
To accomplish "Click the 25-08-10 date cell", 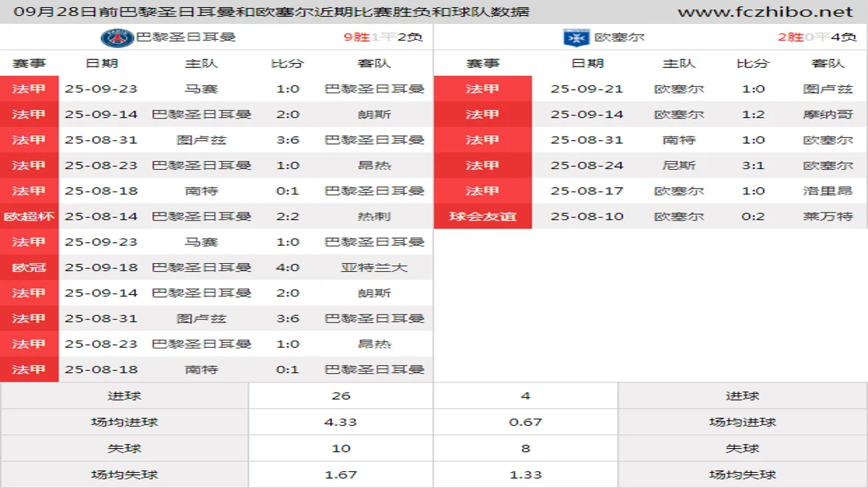I will click(x=587, y=216).
